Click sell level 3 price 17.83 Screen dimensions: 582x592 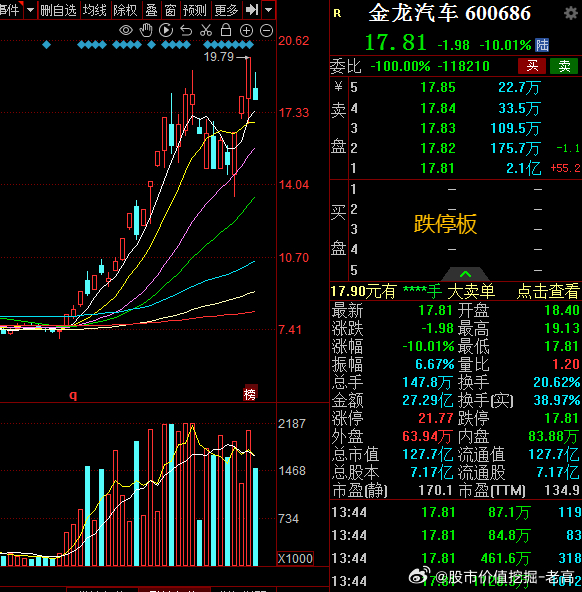click(x=438, y=128)
